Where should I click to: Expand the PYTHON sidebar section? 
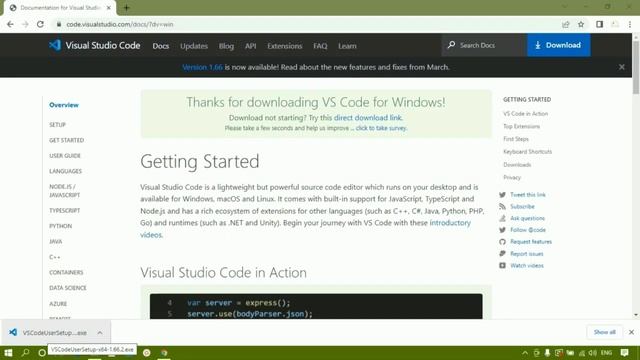click(60, 226)
